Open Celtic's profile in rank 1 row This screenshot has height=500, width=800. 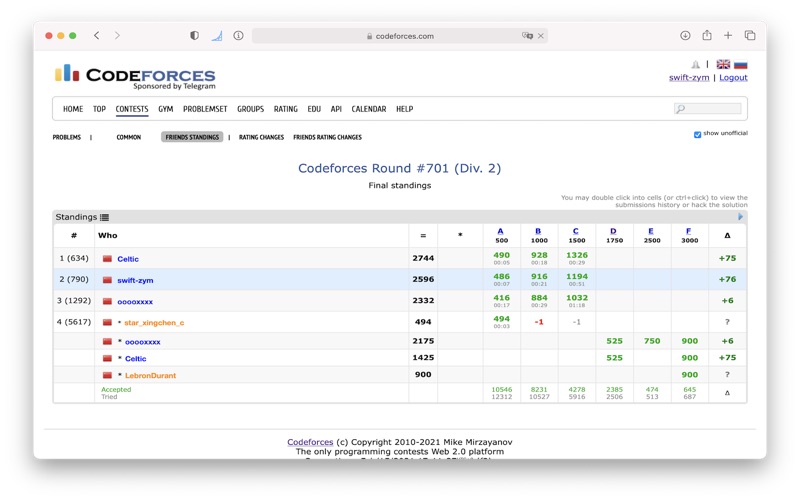pyautogui.click(x=128, y=259)
